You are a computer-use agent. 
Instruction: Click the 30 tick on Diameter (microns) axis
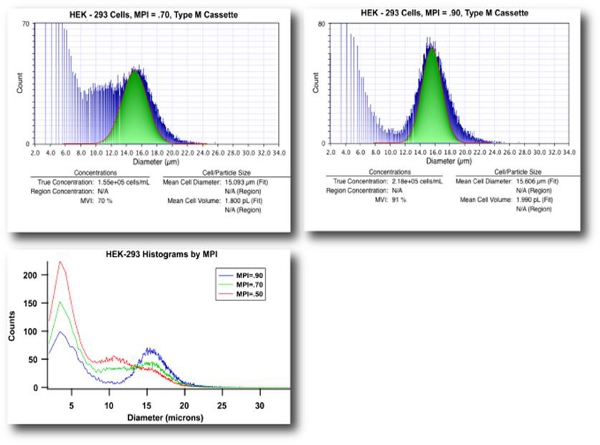pyautogui.click(x=259, y=405)
